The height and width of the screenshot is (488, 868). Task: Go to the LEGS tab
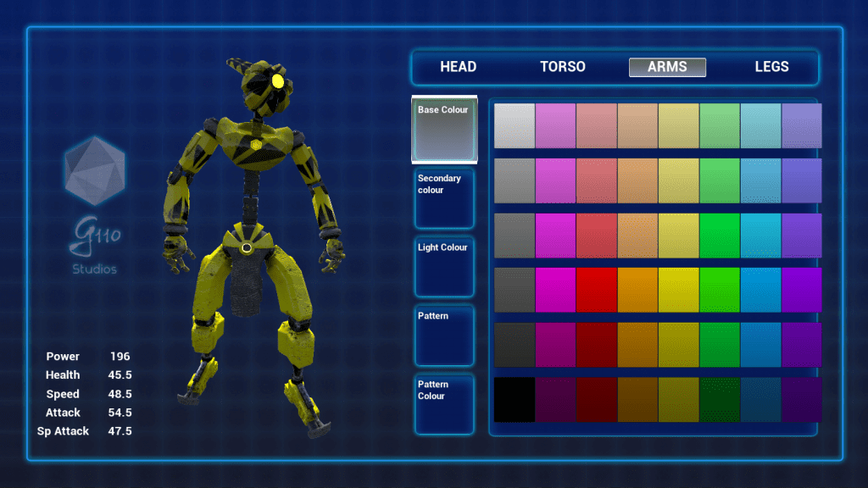[x=771, y=67]
